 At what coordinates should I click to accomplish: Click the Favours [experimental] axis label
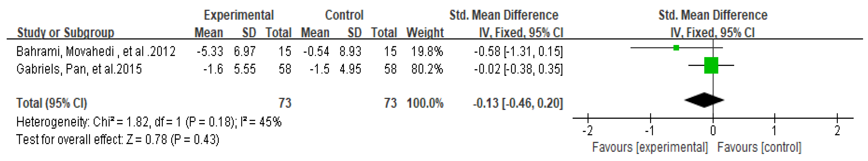click(650, 147)
